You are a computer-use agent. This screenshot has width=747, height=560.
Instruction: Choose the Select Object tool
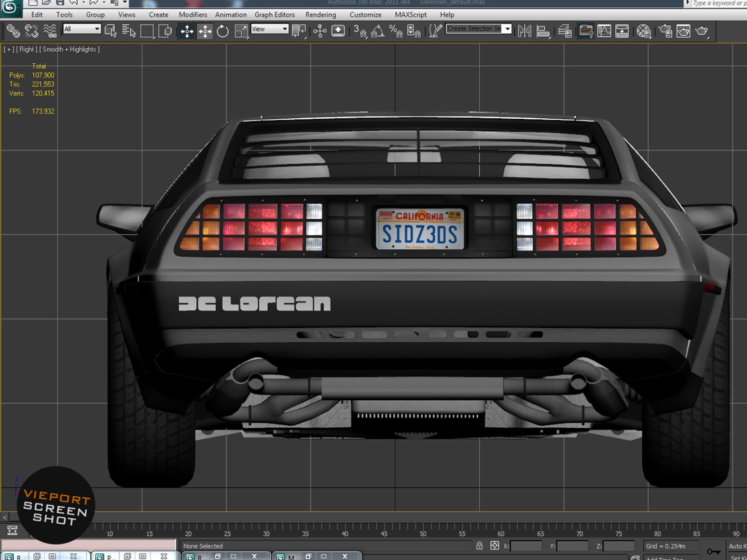(x=110, y=31)
